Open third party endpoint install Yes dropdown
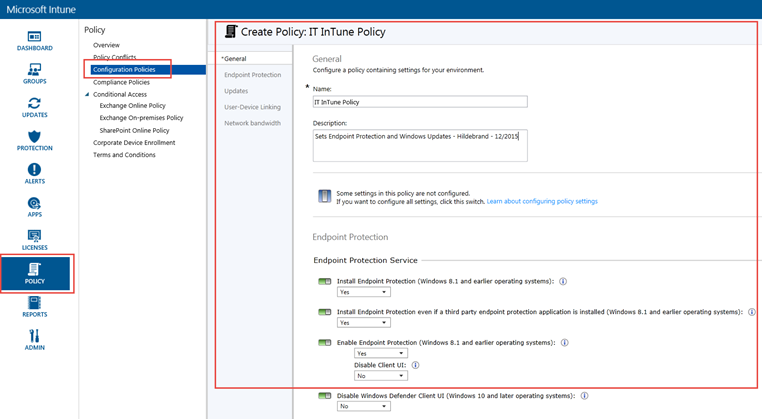 (364, 323)
